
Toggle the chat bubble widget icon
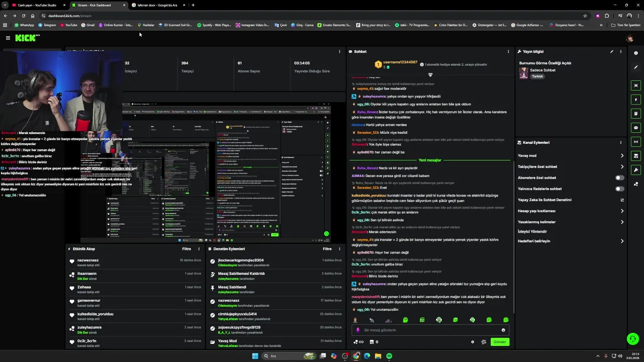[x=636, y=128]
